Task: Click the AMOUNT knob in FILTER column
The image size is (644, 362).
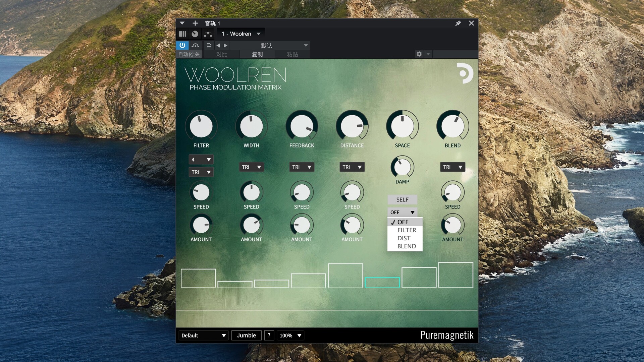Action: (201, 225)
